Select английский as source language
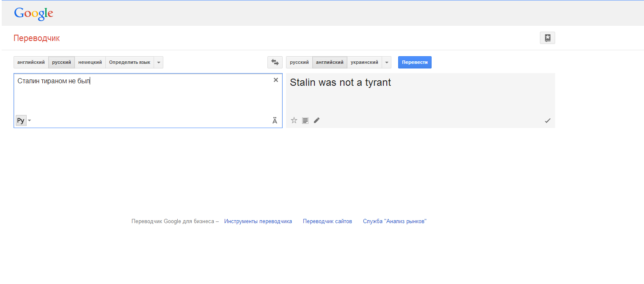Screen dimensions: 644x284 tap(31, 62)
